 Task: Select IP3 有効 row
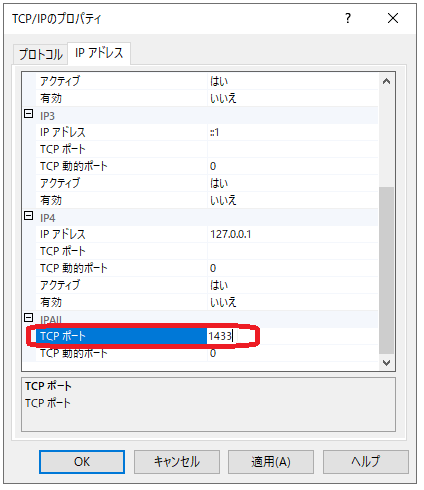207,200
